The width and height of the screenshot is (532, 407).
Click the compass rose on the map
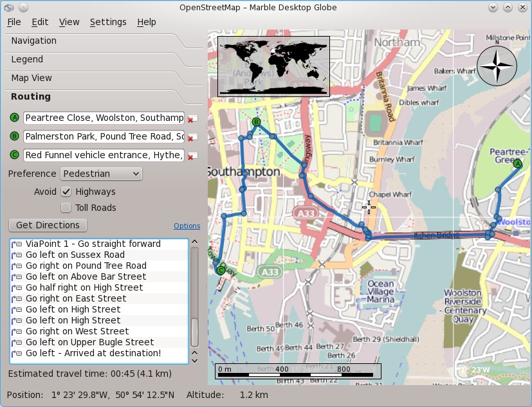[497, 66]
